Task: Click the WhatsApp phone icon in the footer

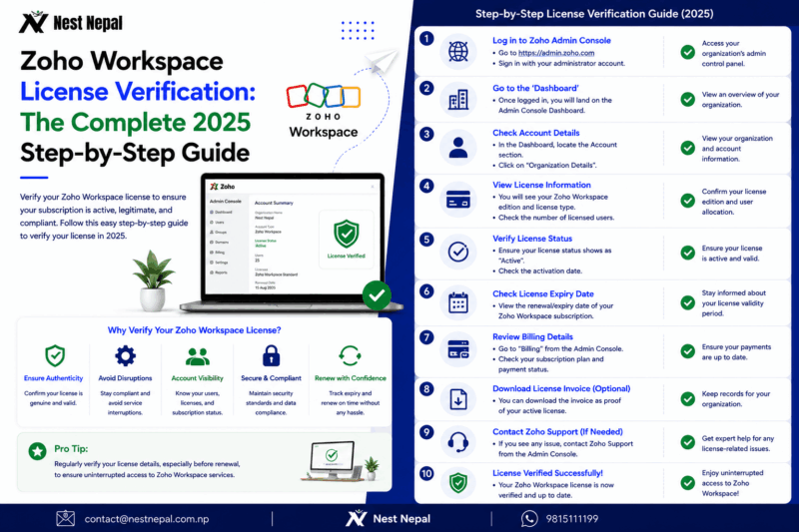Action: 529,519
